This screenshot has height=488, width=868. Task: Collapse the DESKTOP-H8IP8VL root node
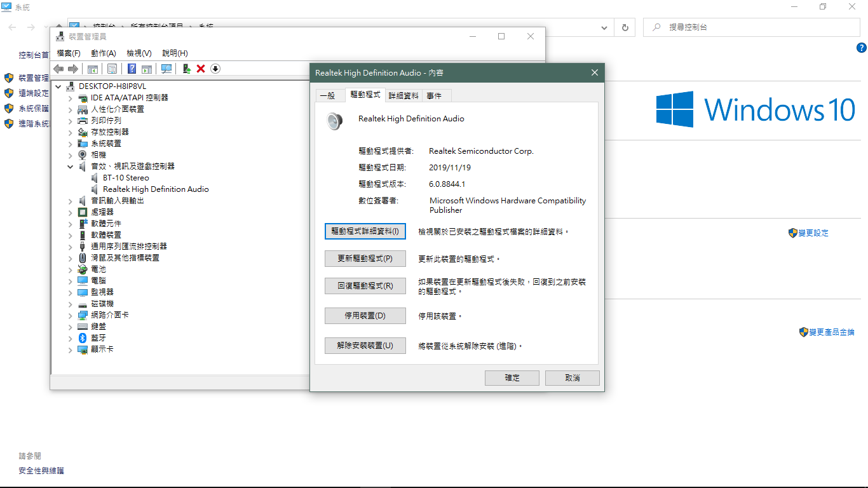[58, 86]
